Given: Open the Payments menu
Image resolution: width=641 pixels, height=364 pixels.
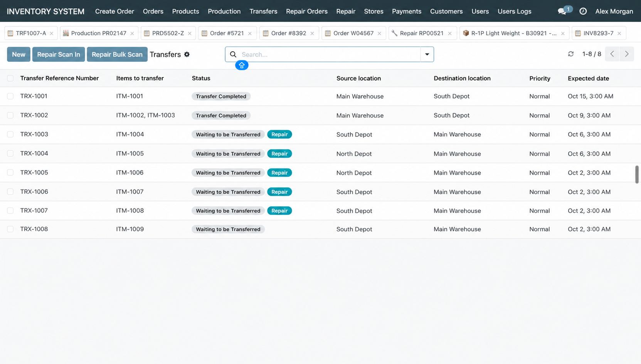Looking at the screenshot, I should point(406,11).
